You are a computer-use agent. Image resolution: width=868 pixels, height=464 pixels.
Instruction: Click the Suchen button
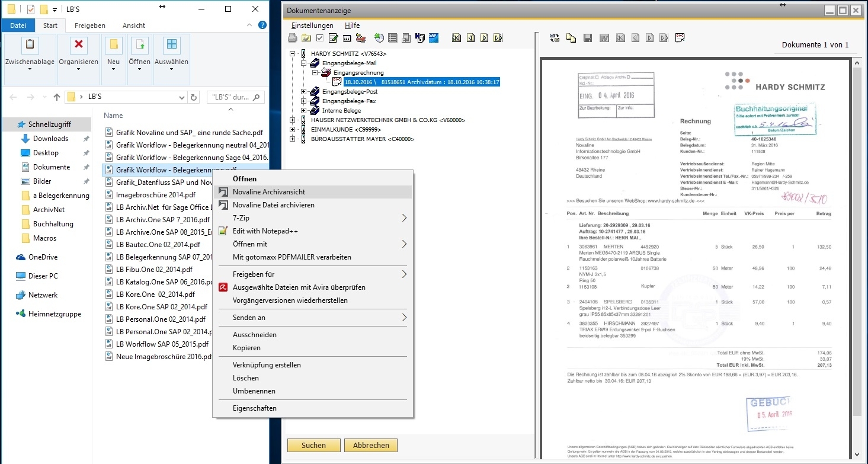[314, 445]
